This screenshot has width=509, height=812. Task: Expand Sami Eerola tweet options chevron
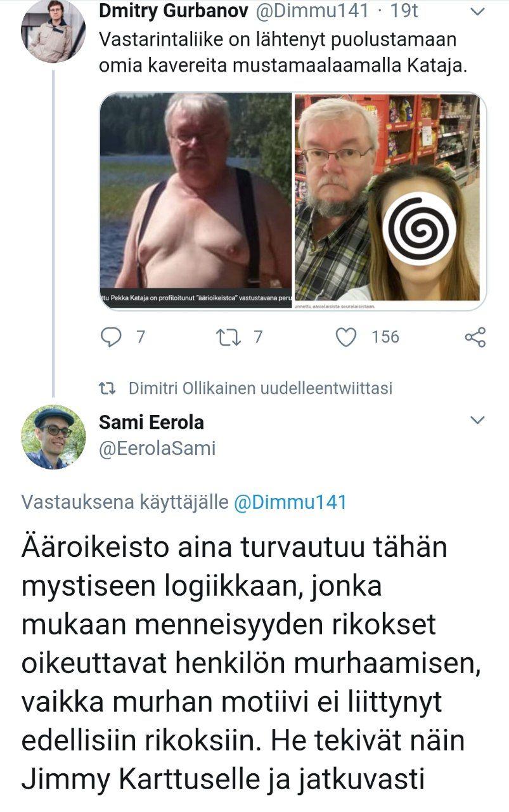coord(477,420)
